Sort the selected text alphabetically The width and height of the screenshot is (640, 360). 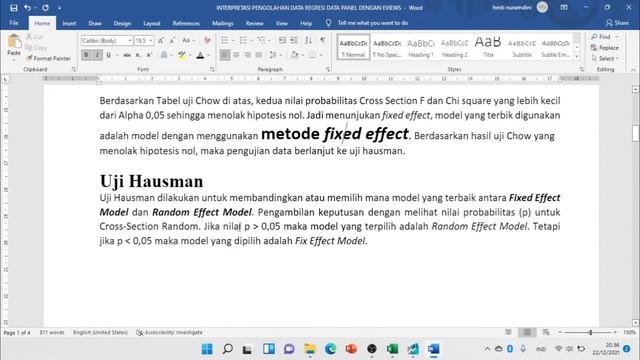[308, 40]
